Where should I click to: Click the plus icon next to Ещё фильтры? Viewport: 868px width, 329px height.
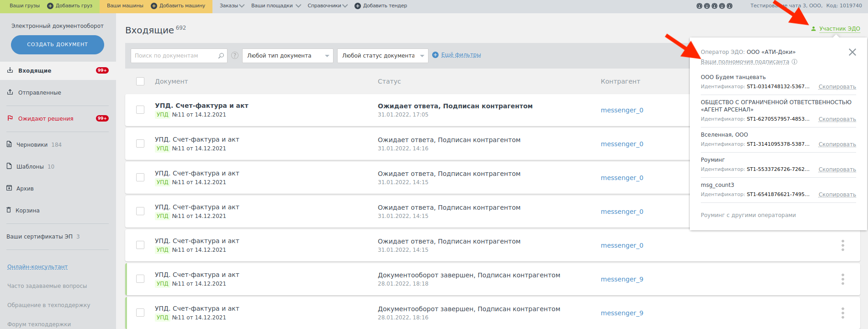[435, 55]
